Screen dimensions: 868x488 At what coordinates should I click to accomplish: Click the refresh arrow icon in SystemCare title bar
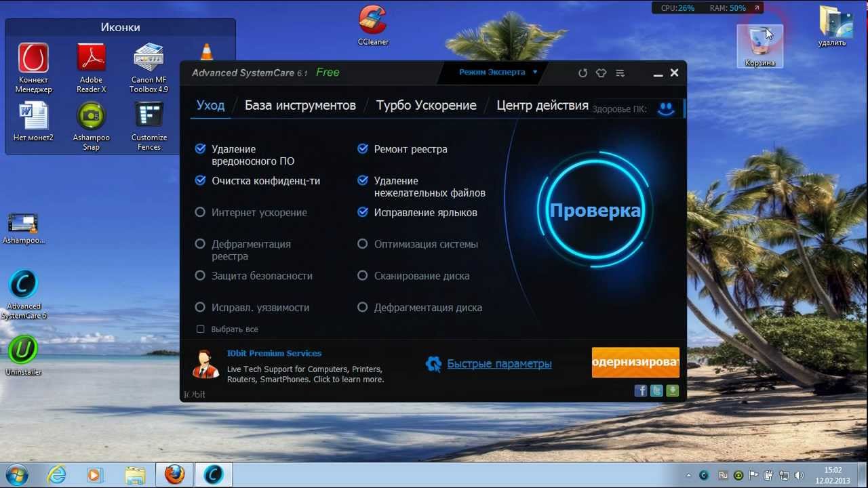583,73
